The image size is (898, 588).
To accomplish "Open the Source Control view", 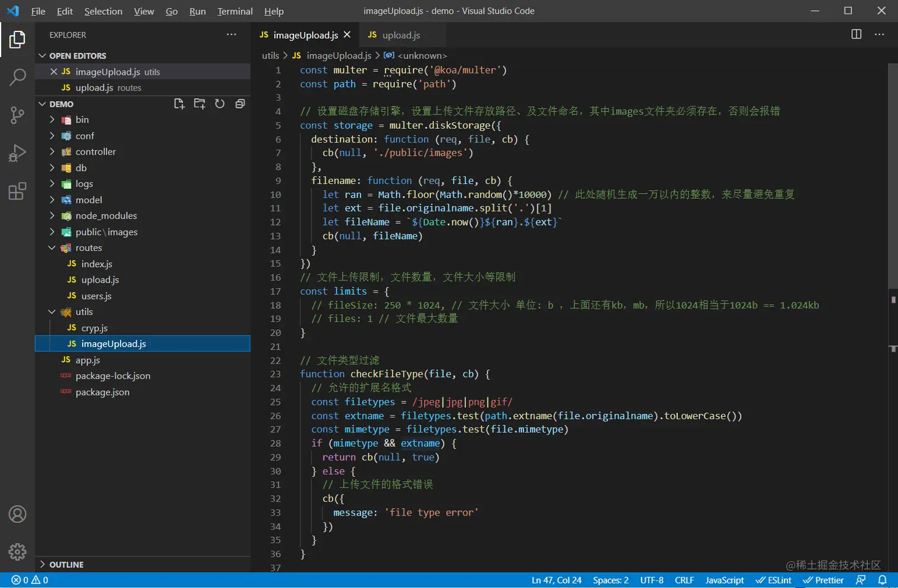I will [x=17, y=115].
